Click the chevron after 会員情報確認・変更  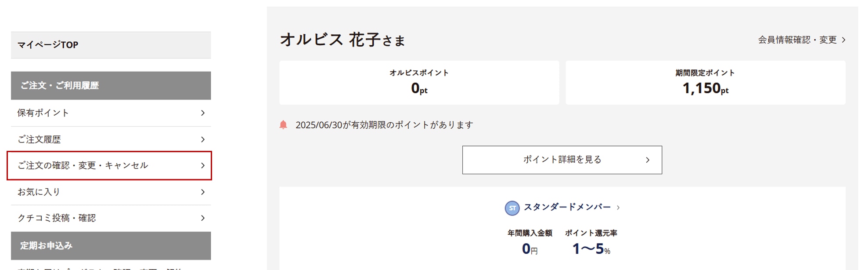[843, 40]
